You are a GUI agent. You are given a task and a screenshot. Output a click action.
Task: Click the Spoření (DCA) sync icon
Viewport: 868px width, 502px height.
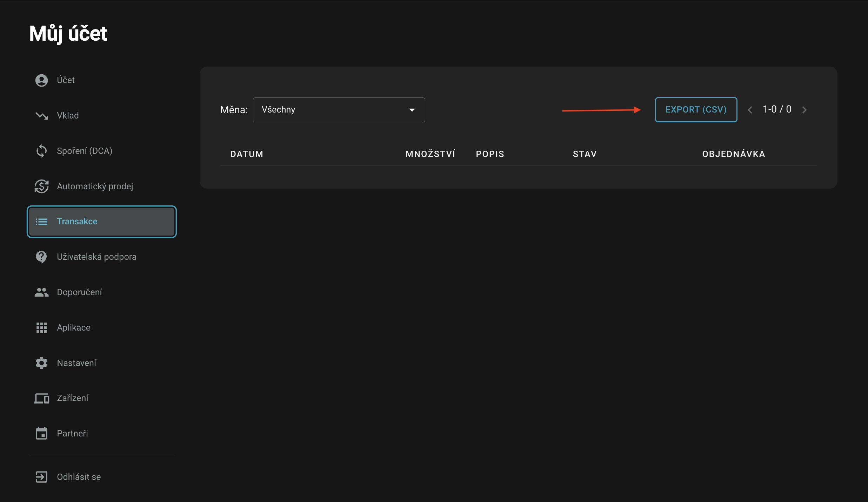[41, 151]
